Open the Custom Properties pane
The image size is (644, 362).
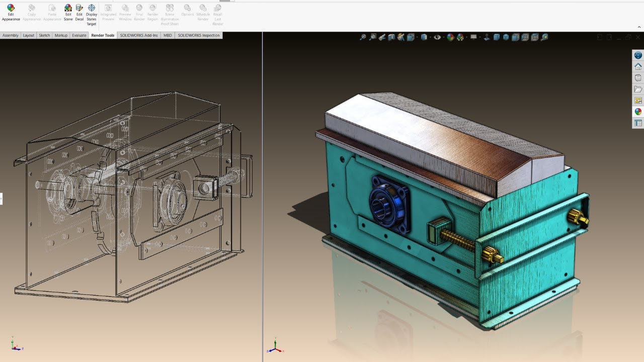click(x=638, y=123)
